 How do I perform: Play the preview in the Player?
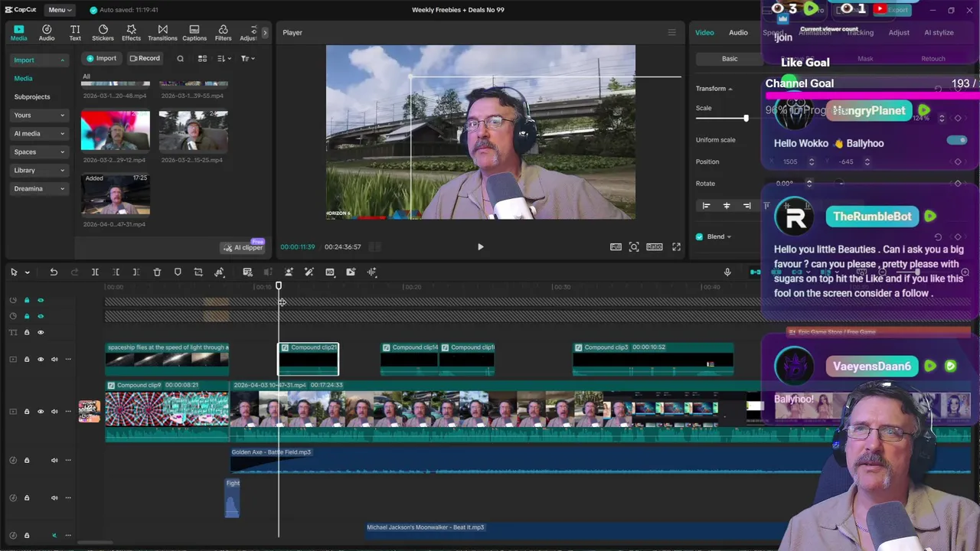coord(480,246)
